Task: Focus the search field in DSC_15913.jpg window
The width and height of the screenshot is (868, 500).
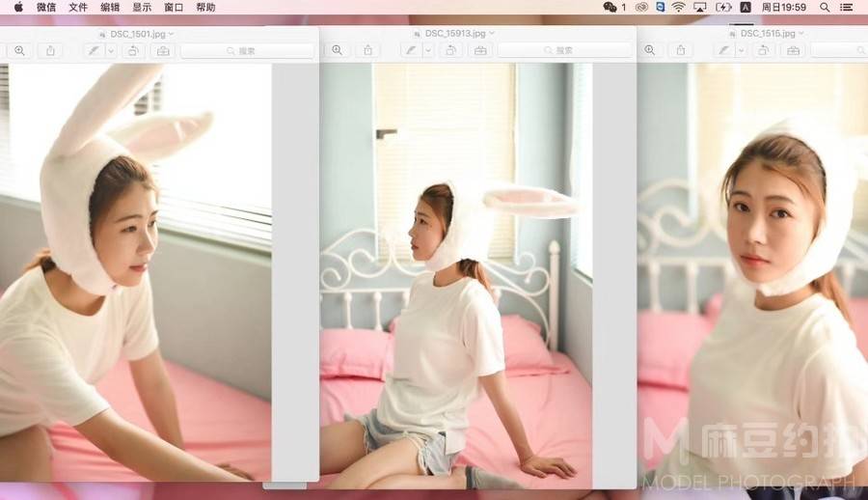Action: (x=564, y=50)
